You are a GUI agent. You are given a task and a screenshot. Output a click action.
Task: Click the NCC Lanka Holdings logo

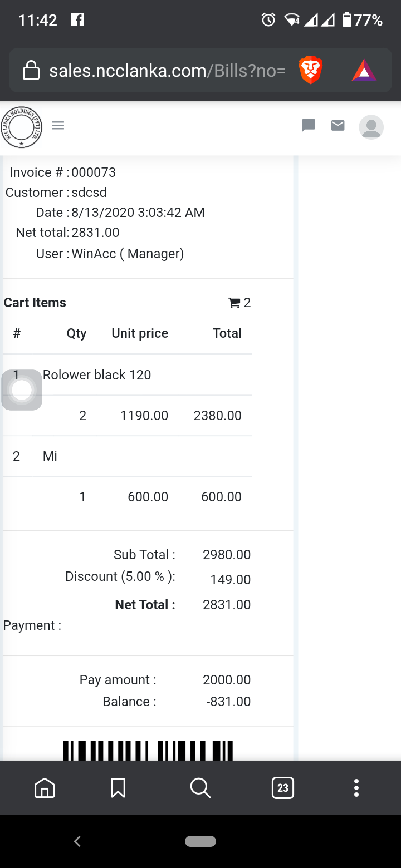(x=22, y=127)
